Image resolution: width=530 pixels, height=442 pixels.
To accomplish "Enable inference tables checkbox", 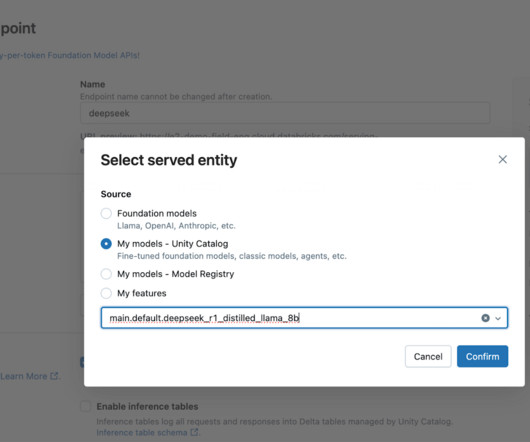I will [86, 406].
